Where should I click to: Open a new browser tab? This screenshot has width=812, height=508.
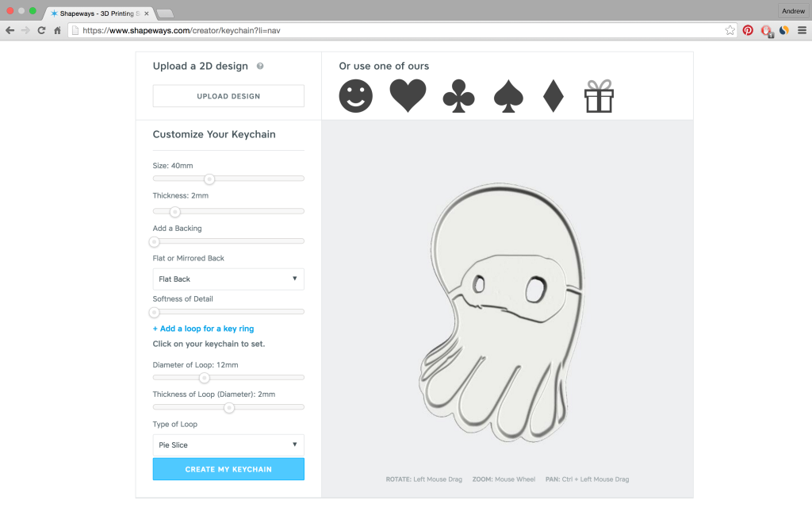(x=165, y=13)
